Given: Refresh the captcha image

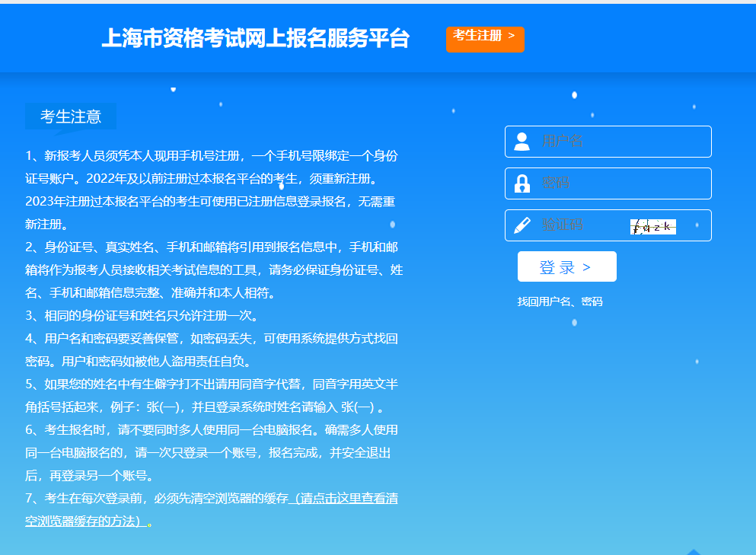Looking at the screenshot, I should (653, 226).
